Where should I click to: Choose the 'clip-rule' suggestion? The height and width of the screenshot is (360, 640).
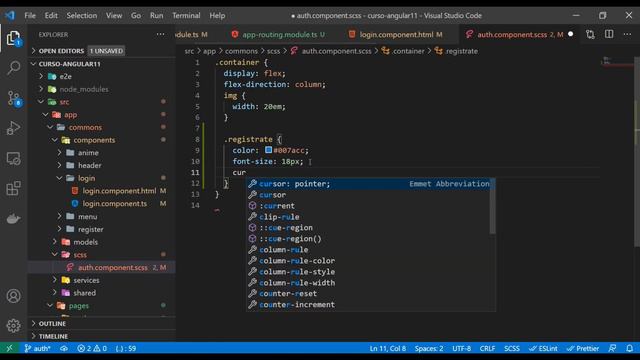369,217
